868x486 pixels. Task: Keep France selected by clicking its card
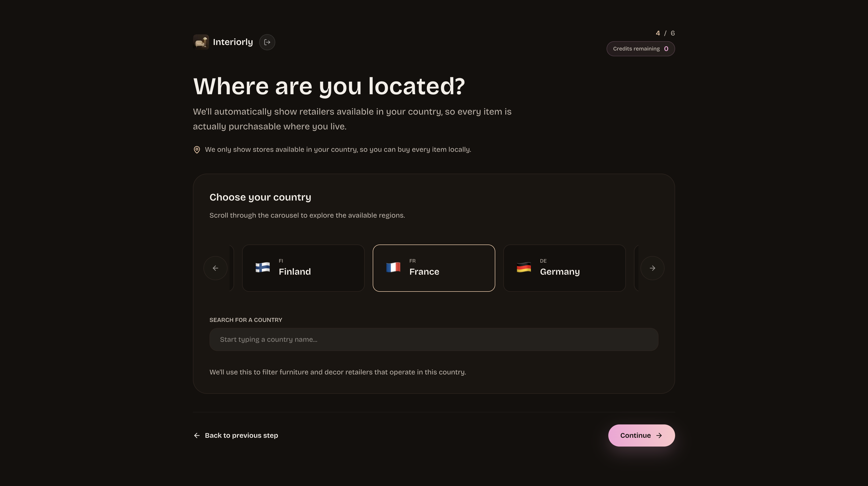[x=434, y=268]
